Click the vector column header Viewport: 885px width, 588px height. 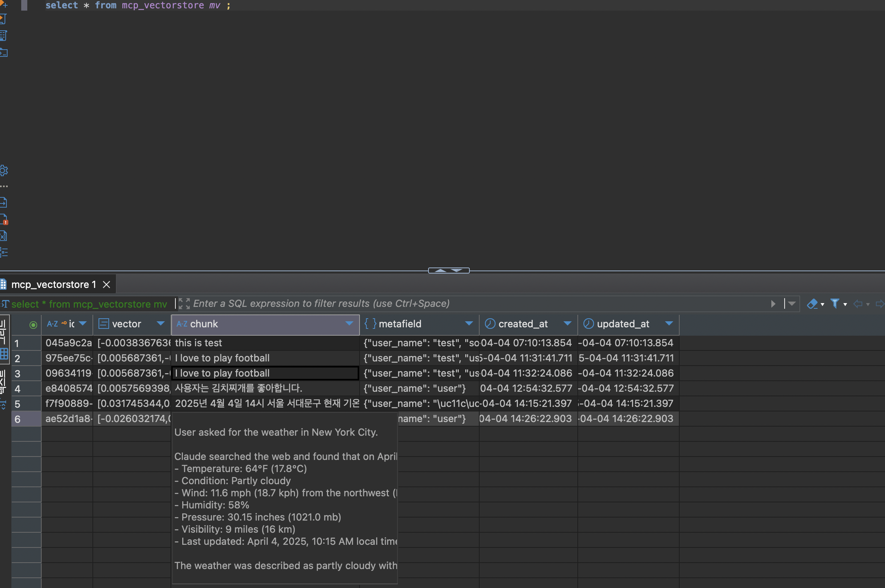[132, 324]
